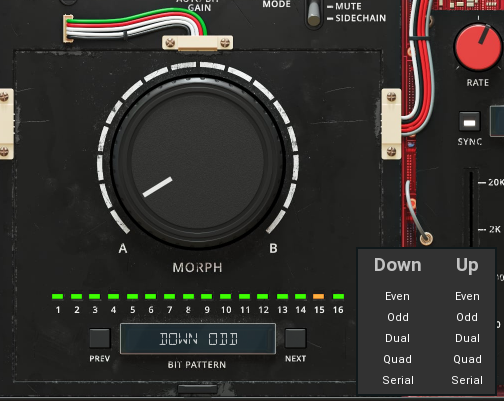Toggle bit 10 LED
The width and height of the screenshot is (504, 401).
(x=226, y=296)
